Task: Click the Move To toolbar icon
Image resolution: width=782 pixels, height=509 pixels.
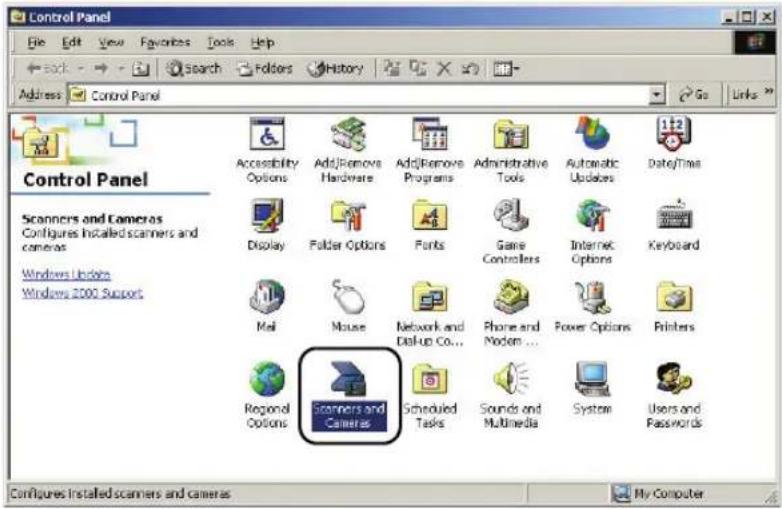Action: coord(392,68)
